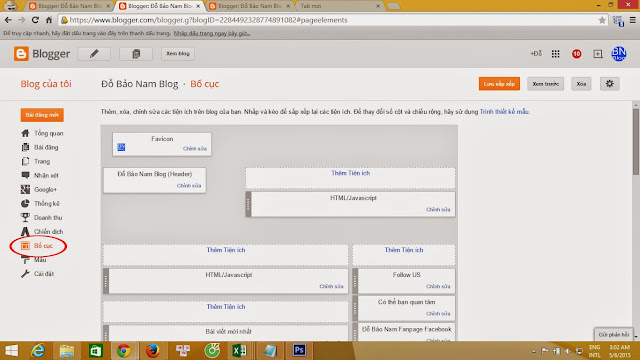
Task: Click the favicon thumbnail image
Action: point(121,147)
